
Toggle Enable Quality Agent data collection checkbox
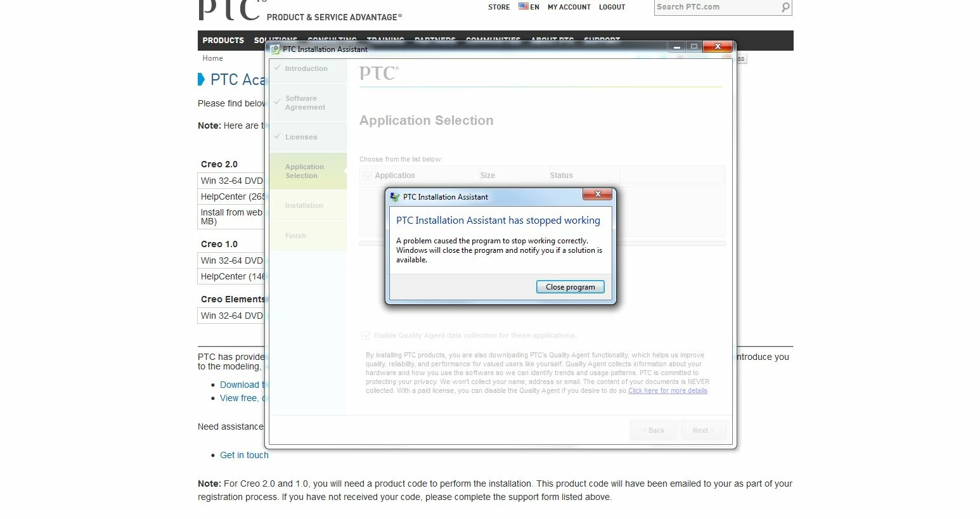(365, 335)
